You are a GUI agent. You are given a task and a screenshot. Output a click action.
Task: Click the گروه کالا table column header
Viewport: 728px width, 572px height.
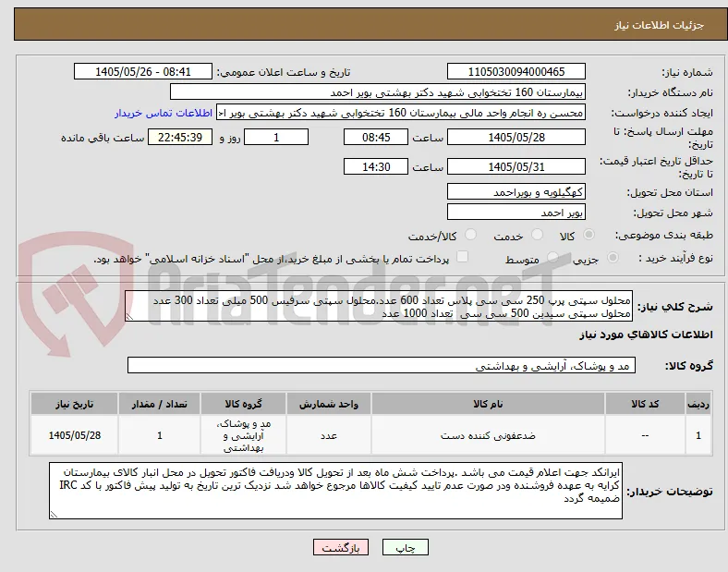click(x=243, y=404)
